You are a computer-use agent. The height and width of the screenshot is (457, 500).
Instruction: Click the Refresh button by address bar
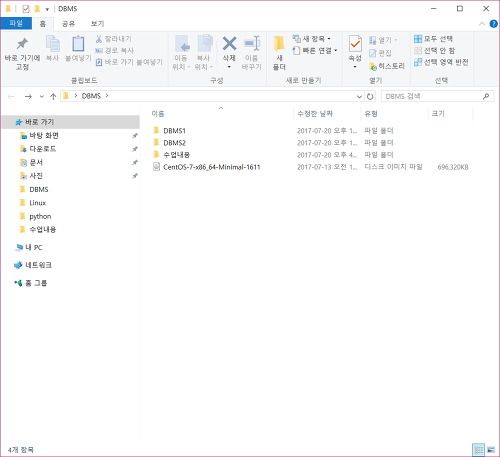[x=370, y=96]
